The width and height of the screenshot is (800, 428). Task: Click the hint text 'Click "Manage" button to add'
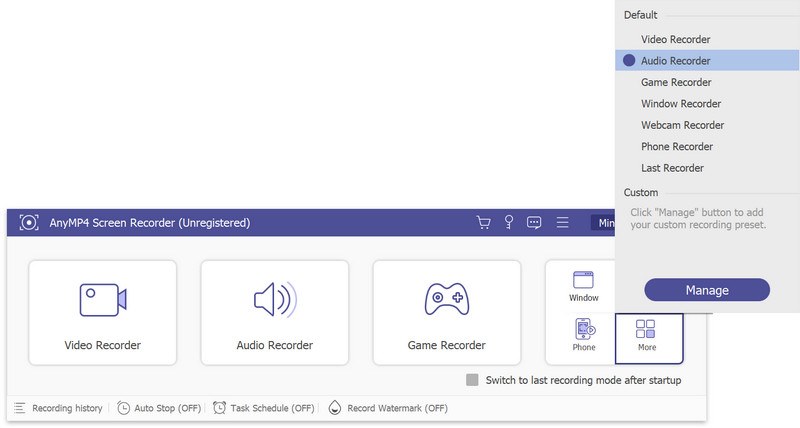pyautogui.click(x=697, y=212)
